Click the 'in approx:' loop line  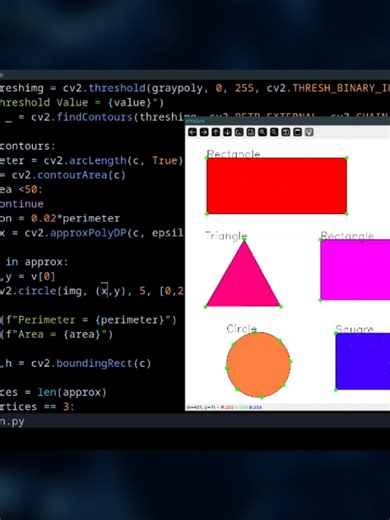click(37, 262)
